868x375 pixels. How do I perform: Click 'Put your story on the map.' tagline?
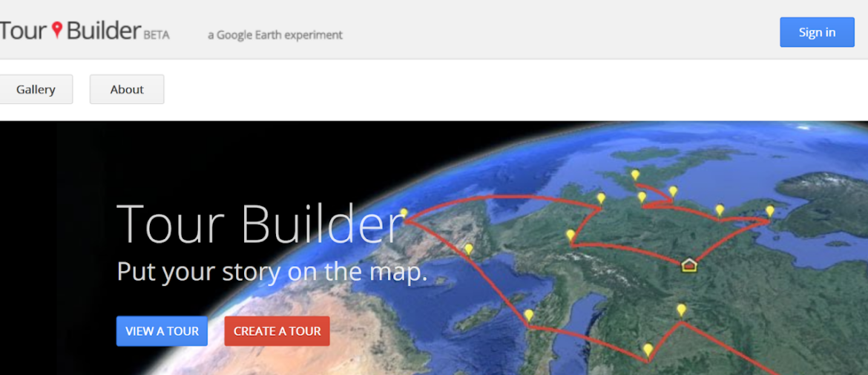coord(272,272)
